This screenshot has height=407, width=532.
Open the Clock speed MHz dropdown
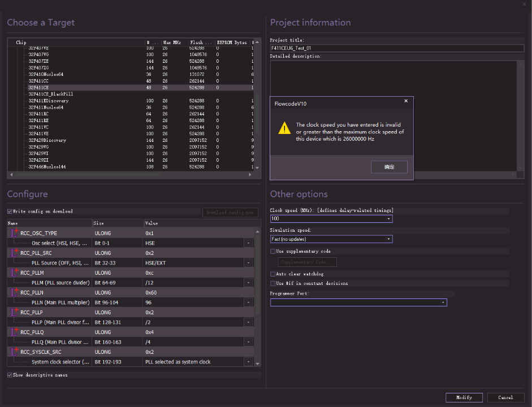tap(388, 219)
